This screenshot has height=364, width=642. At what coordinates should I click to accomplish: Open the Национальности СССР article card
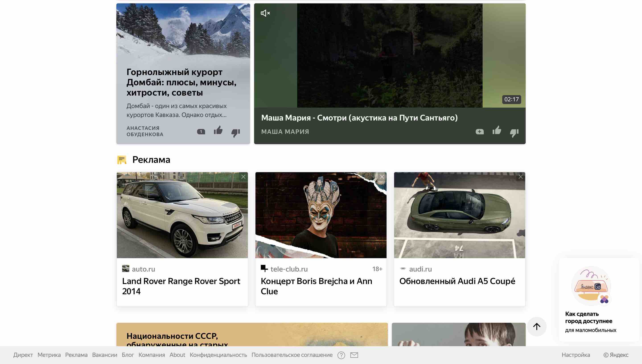[252, 335]
